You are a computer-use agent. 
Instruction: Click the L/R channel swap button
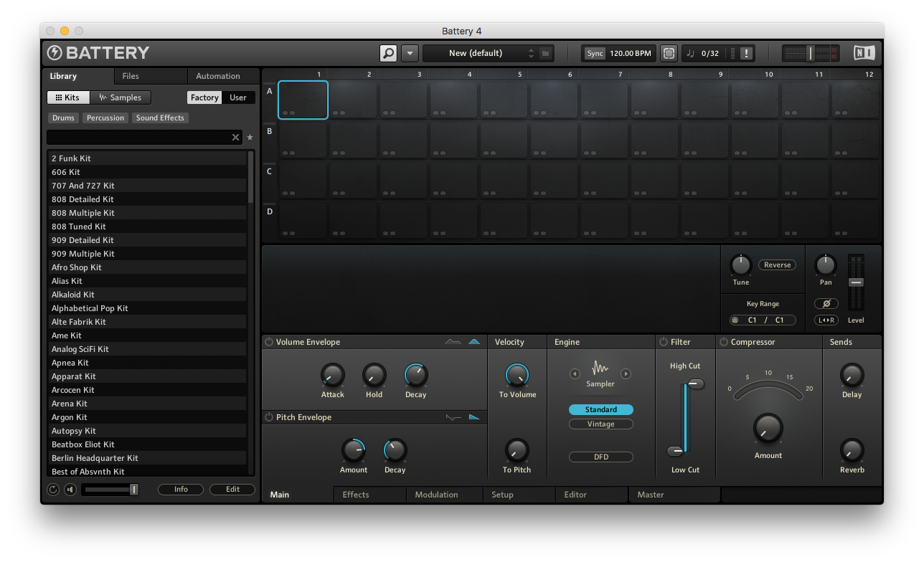(x=826, y=320)
